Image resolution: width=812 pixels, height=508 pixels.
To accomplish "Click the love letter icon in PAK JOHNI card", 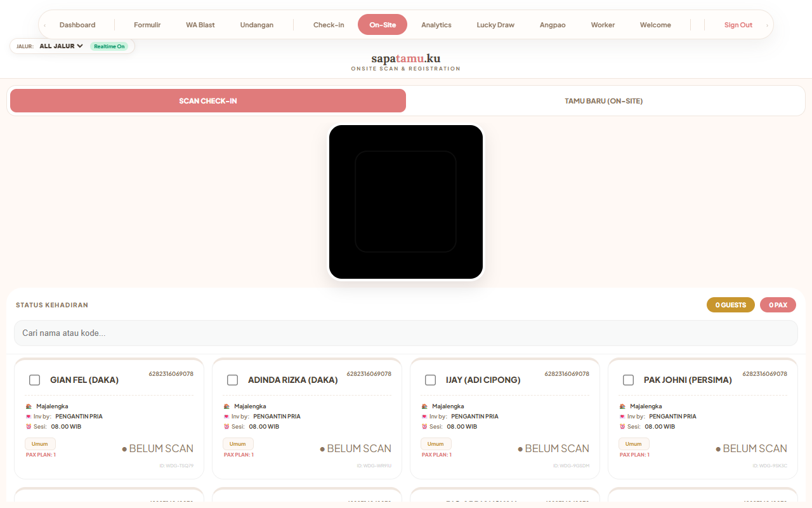I will point(622,417).
